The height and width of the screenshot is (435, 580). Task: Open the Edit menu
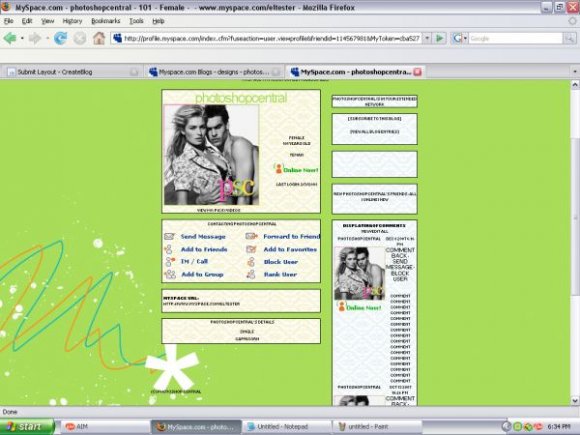(27, 21)
